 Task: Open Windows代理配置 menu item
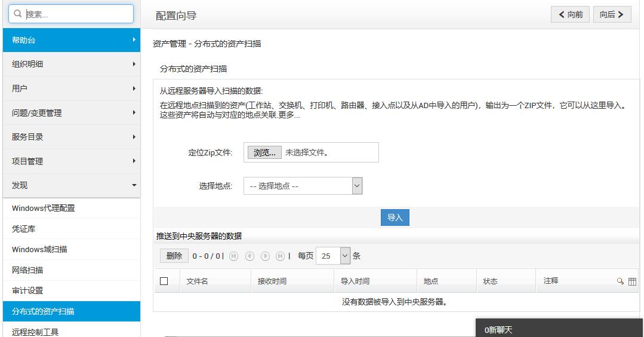pyautogui.click(x=72, y=208)
